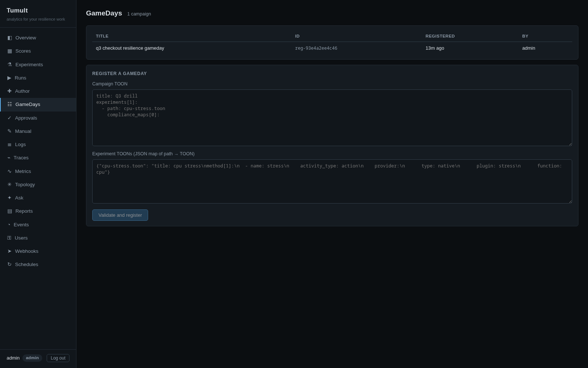Click the Campaign TOON resize handle
588x368 pixels.
click(x=570, y=144)
